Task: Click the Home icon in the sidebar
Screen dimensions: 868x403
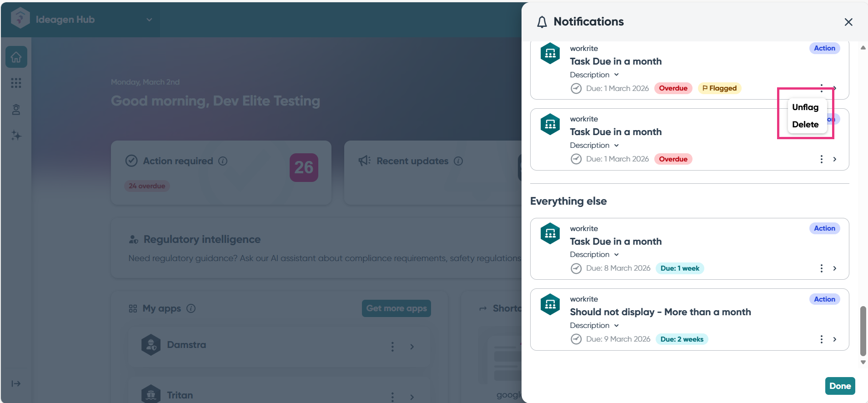Action: pos(16,57)
